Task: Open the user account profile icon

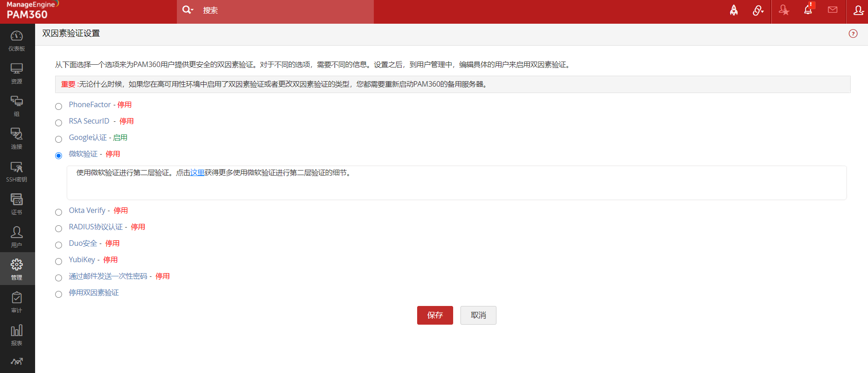Action: click(858, 10)
